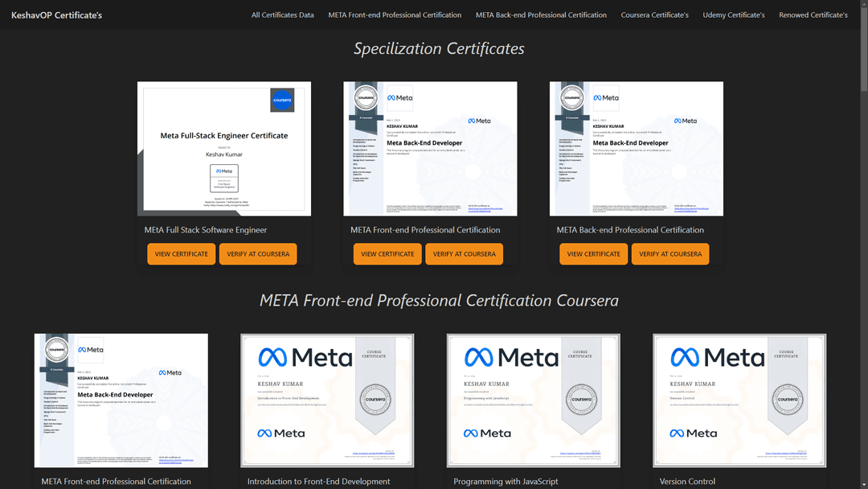This screenshot has width=868, height=489.
Task: Go to All Certificates Data in navbar
Action: 282,15
